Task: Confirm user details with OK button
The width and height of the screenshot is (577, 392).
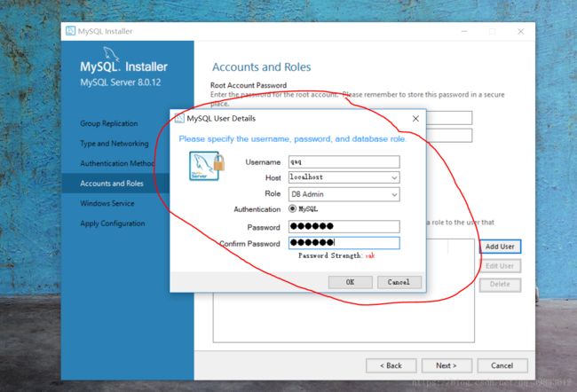Action: pos(351,282)
